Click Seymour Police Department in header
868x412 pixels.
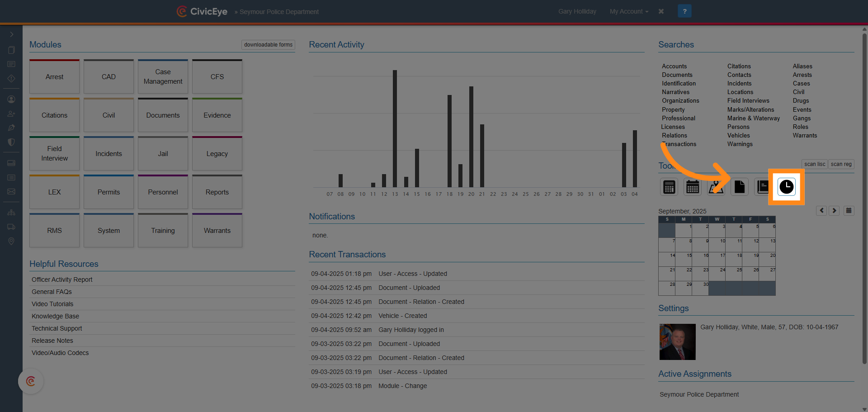[x=279, y=12]
